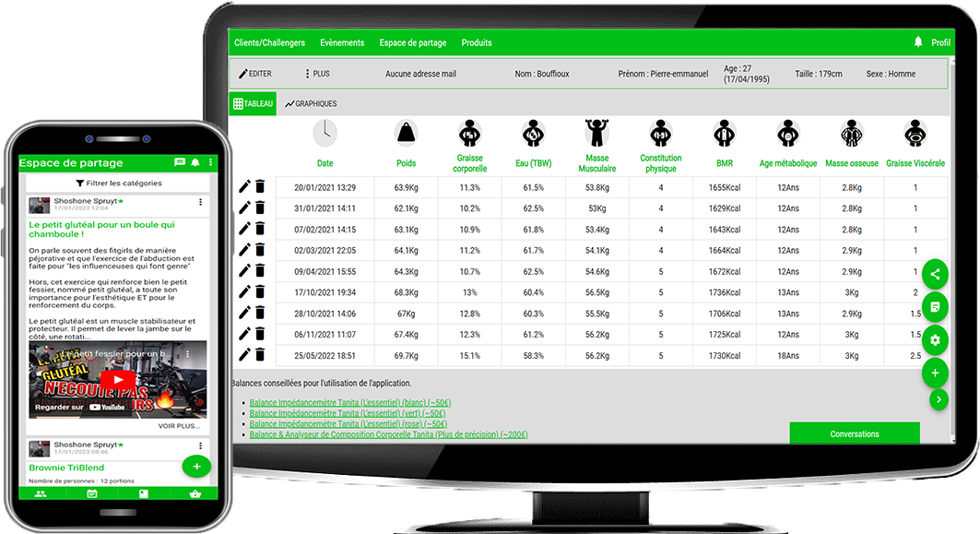Click the BMR icon

coord(725,133)
